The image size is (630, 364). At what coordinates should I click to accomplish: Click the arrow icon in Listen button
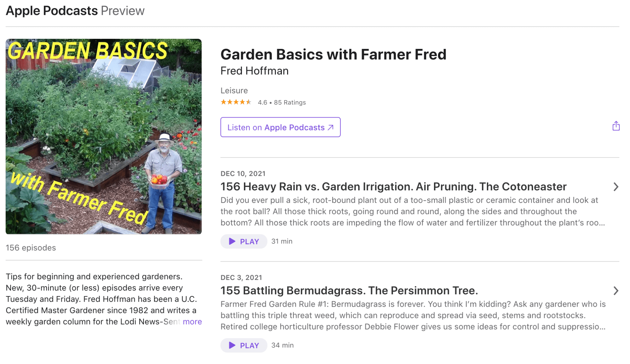coord(331,127)
